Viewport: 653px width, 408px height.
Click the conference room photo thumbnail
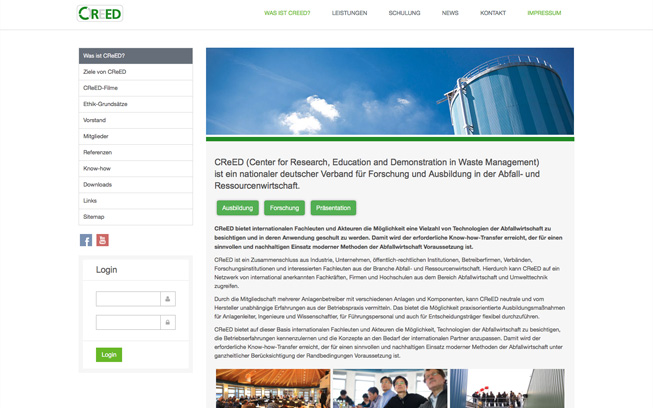(x=273, y=388)
